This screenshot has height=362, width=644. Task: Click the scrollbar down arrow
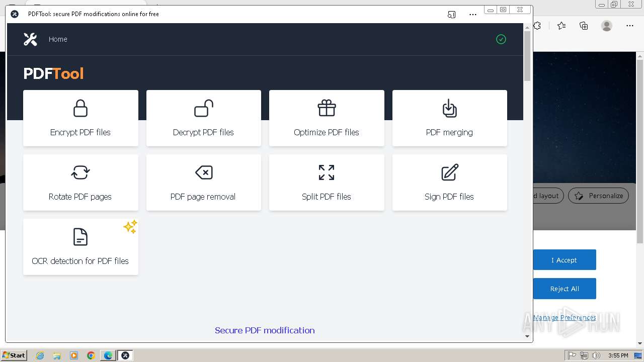point(527,336)
